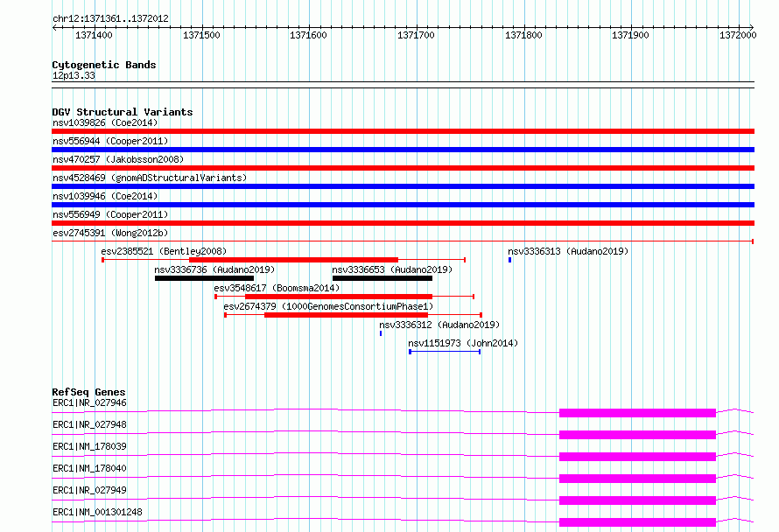Click the esv2745391 (Wong2012b) label
Image resolution: width=779 pixels, height=532 pixels.
point(110,233)
